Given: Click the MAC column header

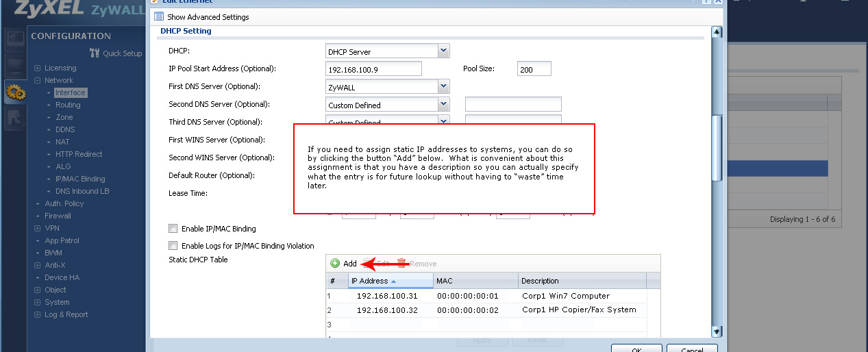Looking at the screenshot, I should [x=476, y=281].
